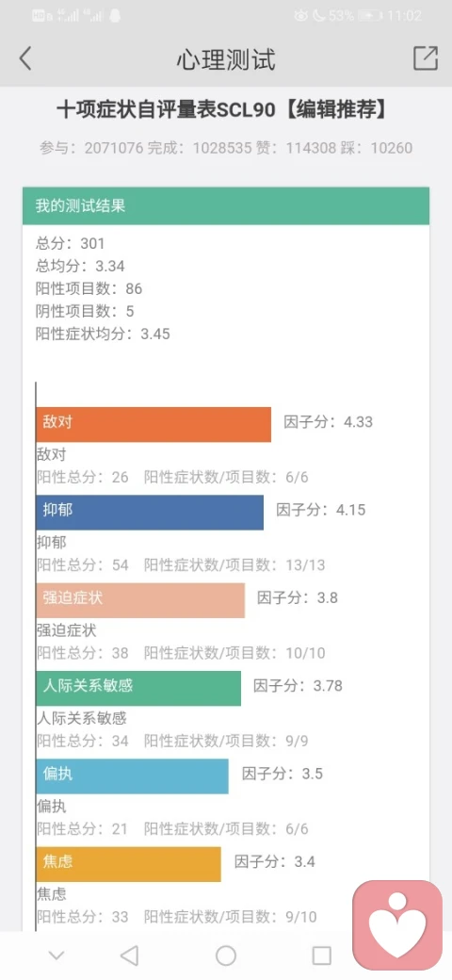Tap the Android home circle button
This screenshot has height=980, width=452.
226,955
